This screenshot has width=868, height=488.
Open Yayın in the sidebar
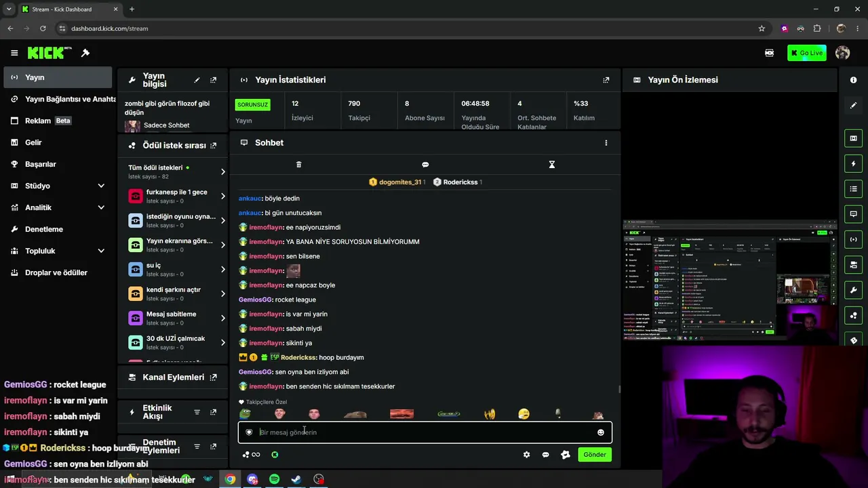pos(58,77)
